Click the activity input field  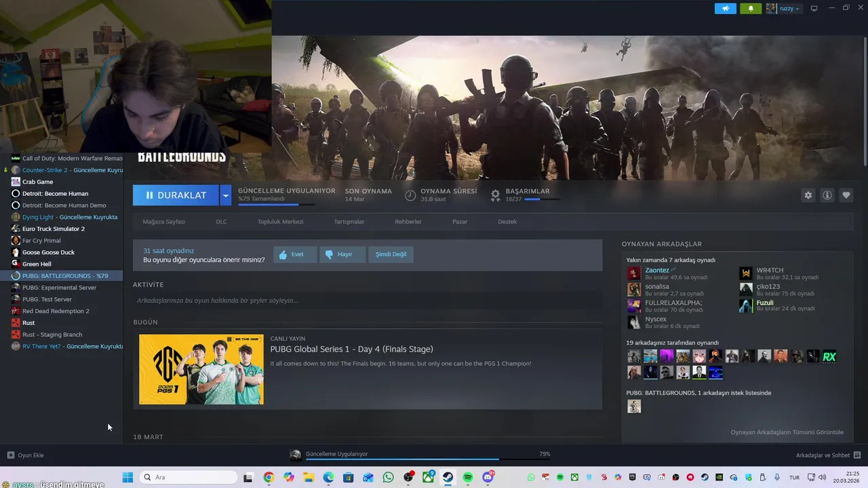[x=368, y=300]
